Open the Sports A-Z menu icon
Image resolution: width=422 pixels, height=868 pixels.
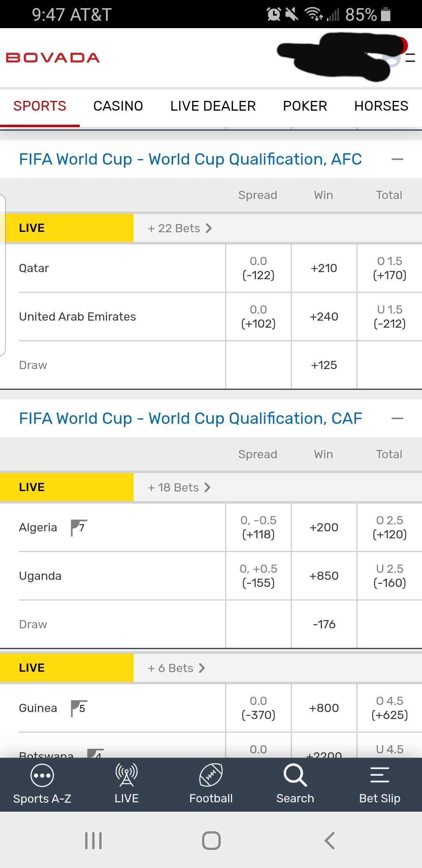click(x=42, y=776)
